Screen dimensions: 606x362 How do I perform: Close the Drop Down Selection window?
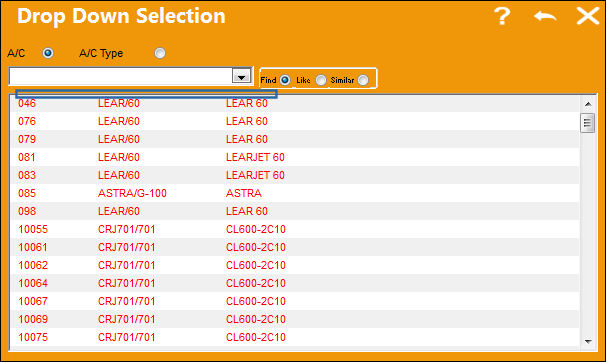coord(588,16)
